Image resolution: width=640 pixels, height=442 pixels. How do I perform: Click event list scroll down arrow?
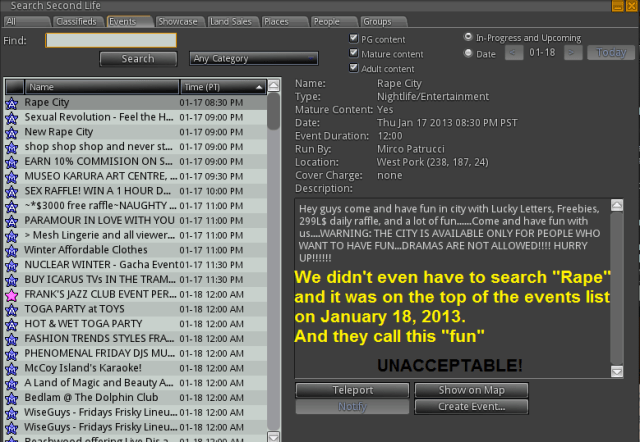274,437
